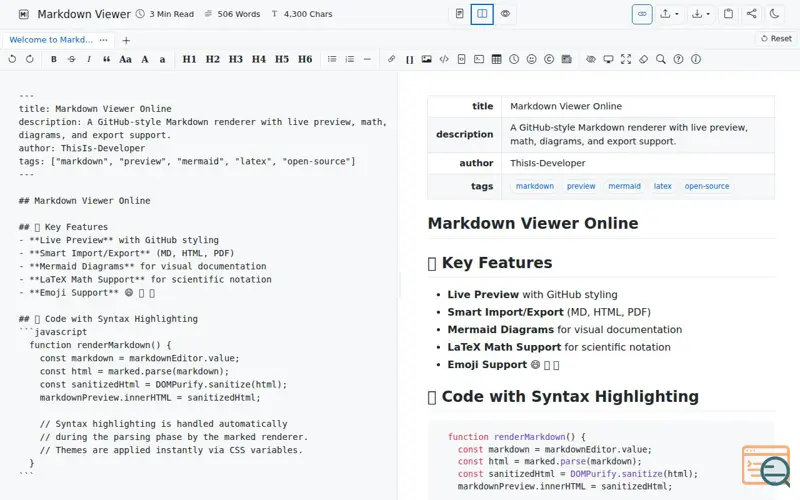800x500 pixels.
Task: Open the emoji picker with the smiley icon
Action: pos(532,59)
